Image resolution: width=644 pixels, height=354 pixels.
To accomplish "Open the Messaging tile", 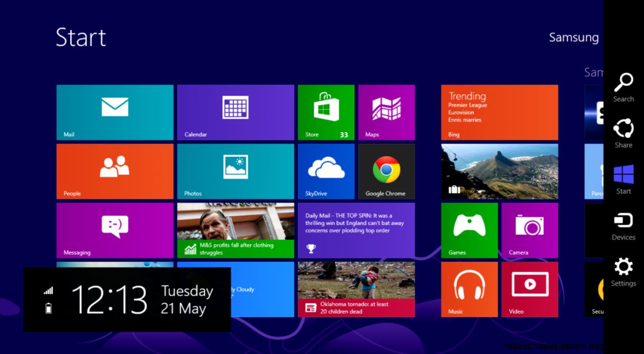I will (x=115, y=230).
